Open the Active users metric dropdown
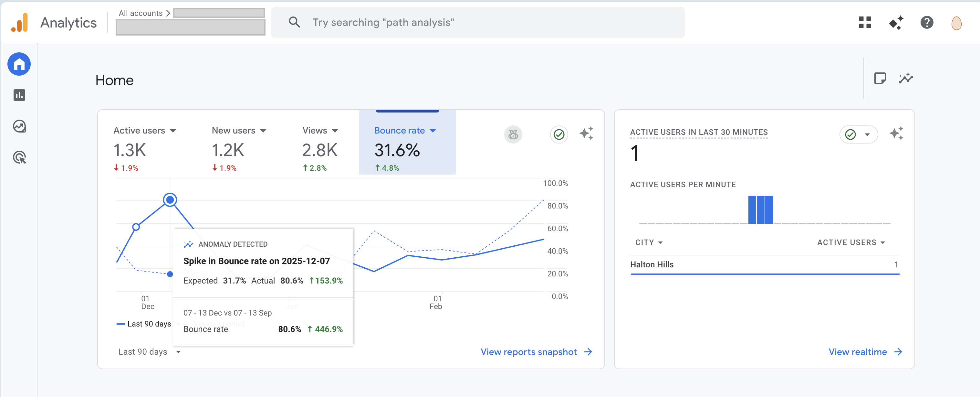980x397 pixels. 174,131
